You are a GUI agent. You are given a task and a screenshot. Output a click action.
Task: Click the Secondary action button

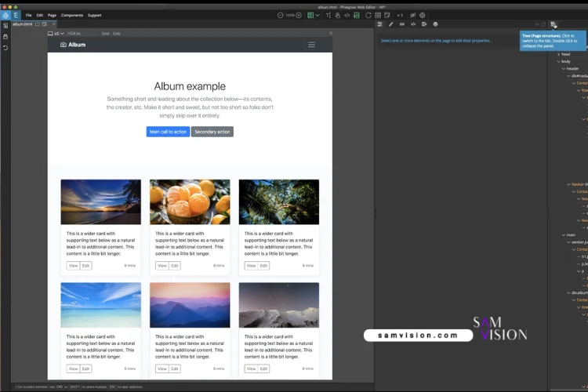(x=212, y=132)
